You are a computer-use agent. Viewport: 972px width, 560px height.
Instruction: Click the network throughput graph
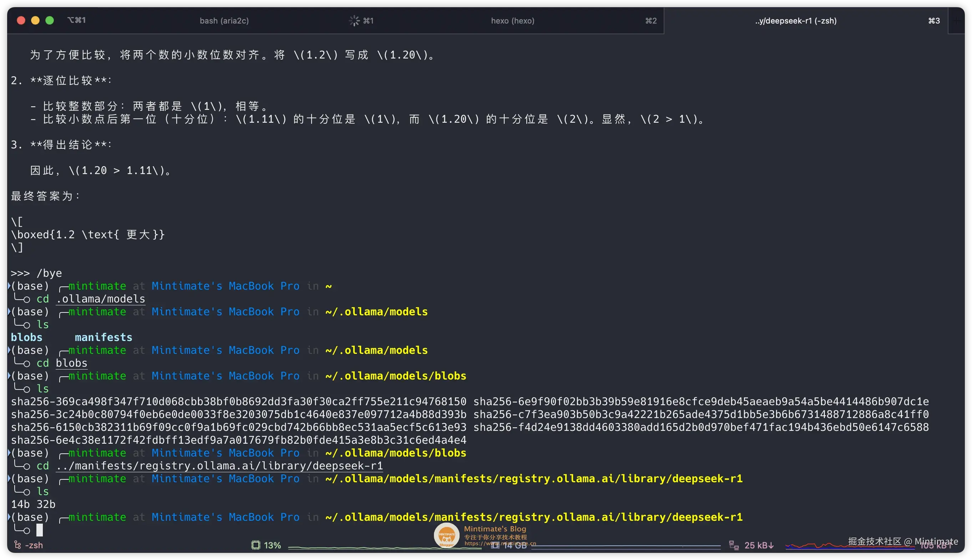846,545
